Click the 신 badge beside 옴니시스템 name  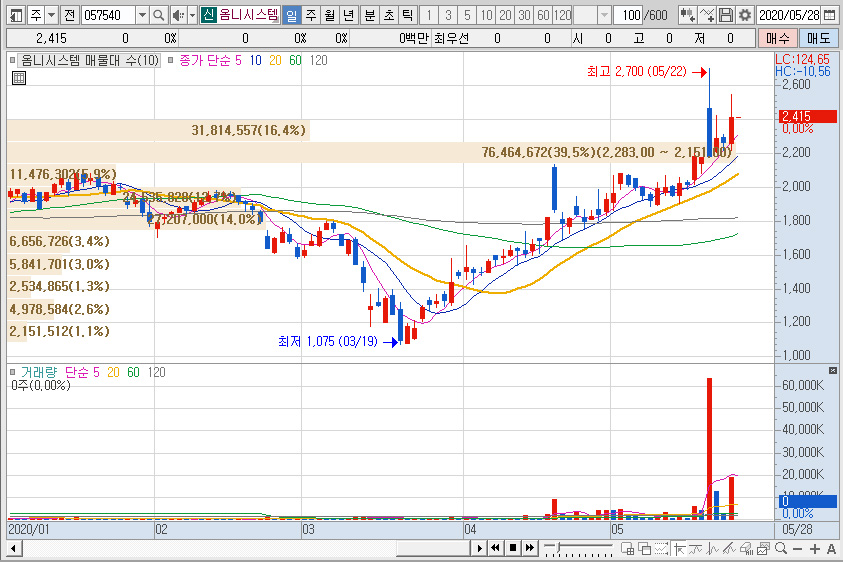tap(209, 15)
